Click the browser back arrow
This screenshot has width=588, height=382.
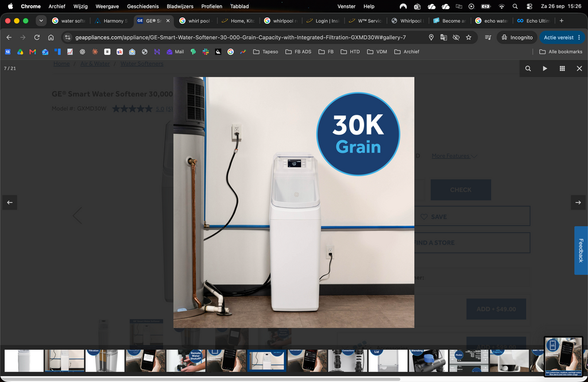click(9, 37)
